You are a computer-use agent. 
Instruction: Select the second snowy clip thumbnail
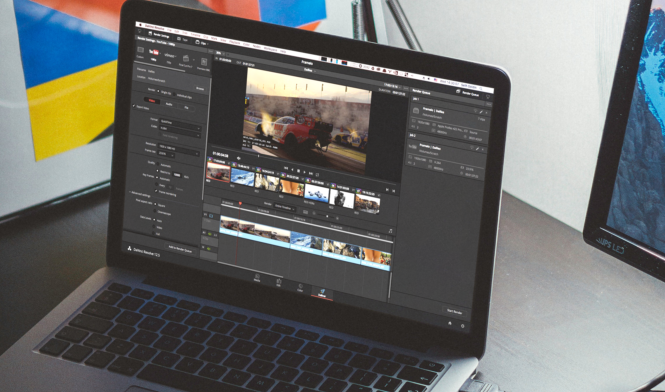[x=243, y=176]
